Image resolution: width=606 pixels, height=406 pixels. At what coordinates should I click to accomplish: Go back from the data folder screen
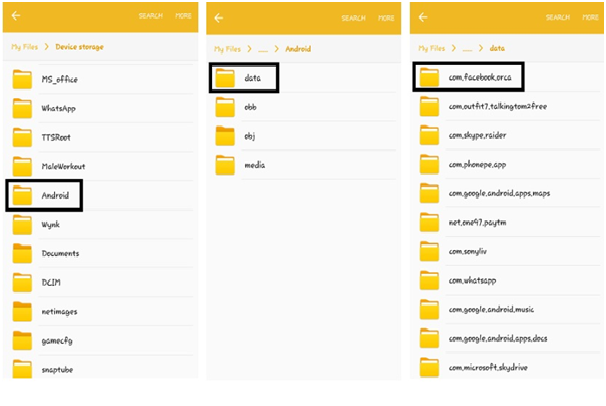[x=424, y=17]
